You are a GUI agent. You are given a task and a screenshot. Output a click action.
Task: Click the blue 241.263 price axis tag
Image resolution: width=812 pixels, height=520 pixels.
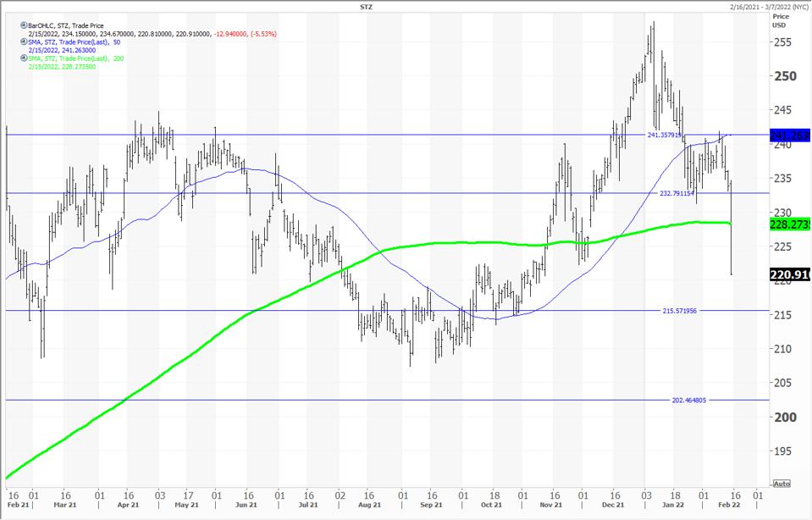pos(790,136)
